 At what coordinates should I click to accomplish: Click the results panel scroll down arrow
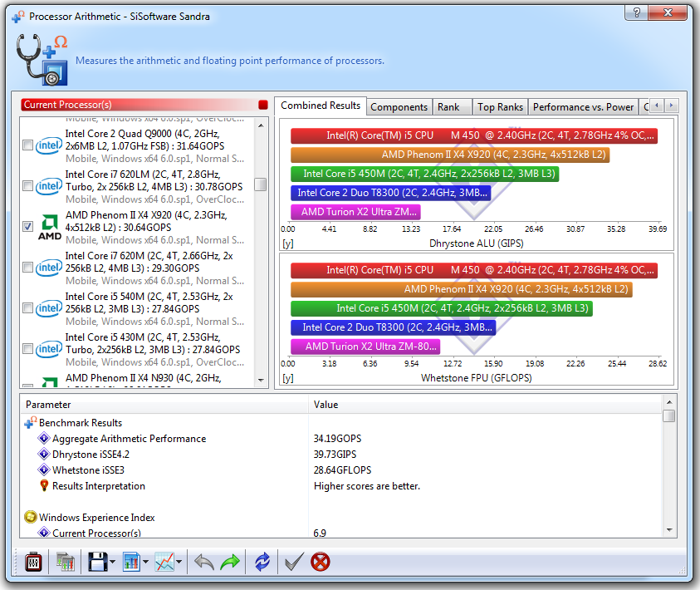point(669,529)
